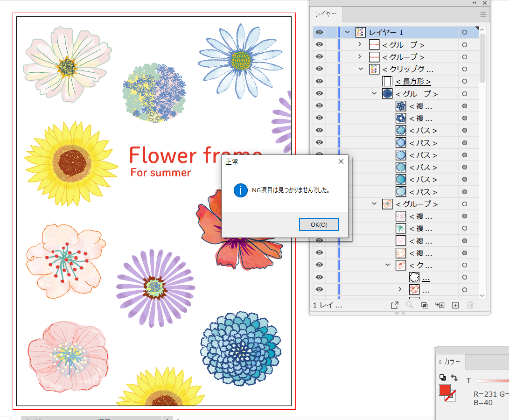Select the カラー panel tab
Screen dimensions: 509x420
451,362
